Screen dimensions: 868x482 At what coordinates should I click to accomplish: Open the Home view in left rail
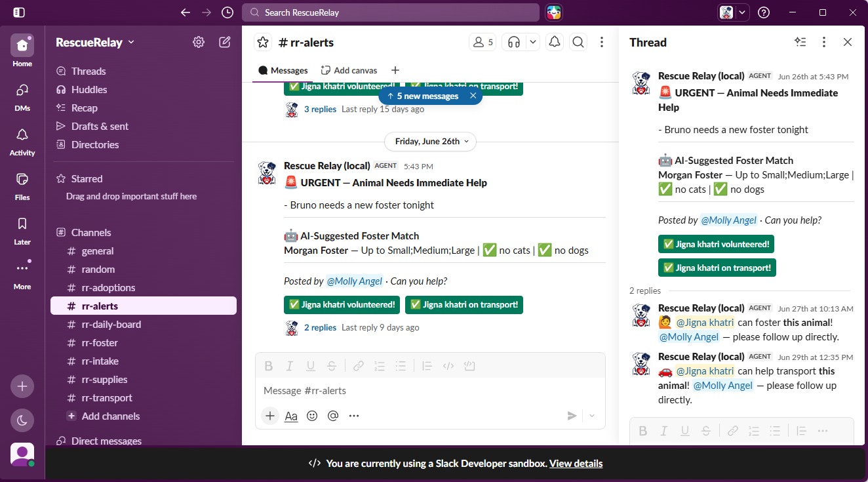tap(22, 51)
